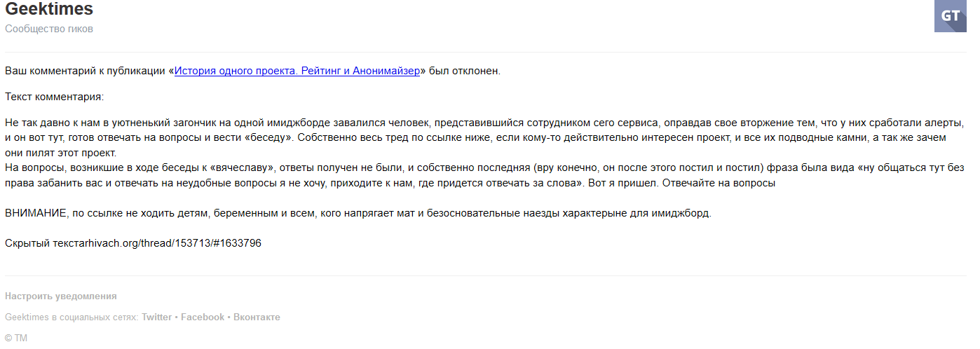Visit the Twitter social link
Image resolution: width=980 pixels, height=349 pixels.
coord(156,317)
